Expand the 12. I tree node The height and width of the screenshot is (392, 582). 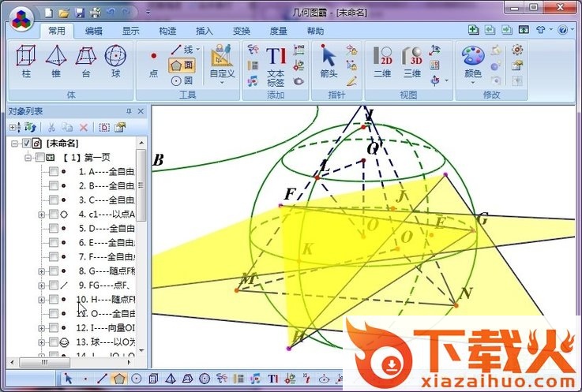42,328
